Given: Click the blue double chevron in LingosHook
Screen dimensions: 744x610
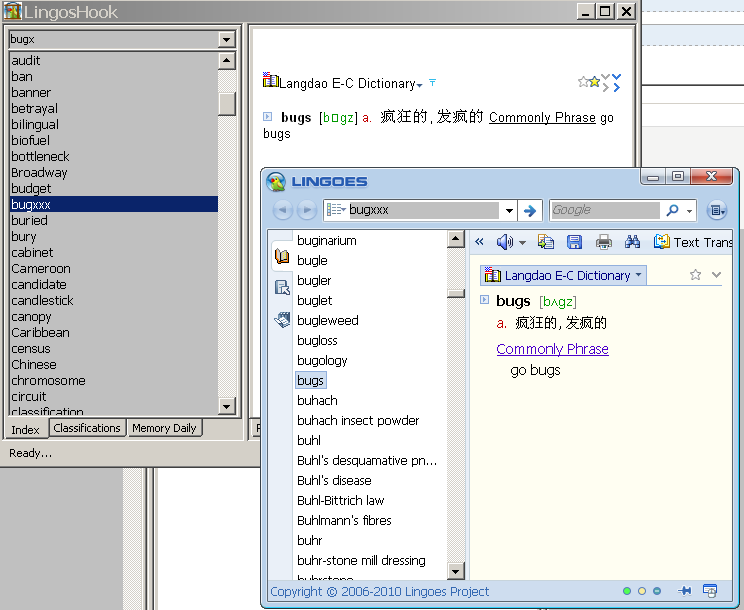Looking at the screenshot, I should (x=616, y=83).
